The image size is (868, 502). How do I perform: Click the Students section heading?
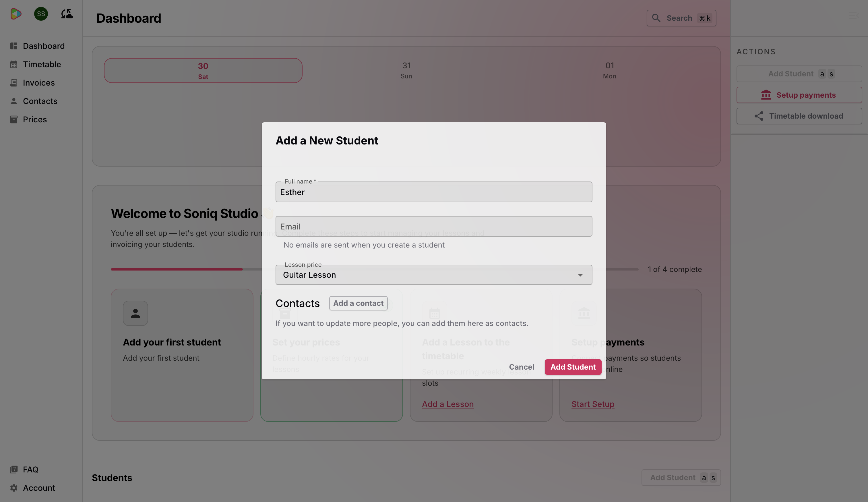112,478
